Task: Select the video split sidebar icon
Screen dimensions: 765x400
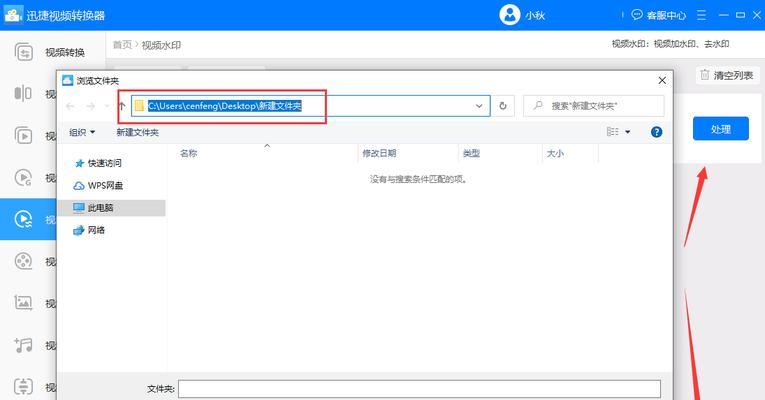Action: pyautogui.click(x=23, y=93)
